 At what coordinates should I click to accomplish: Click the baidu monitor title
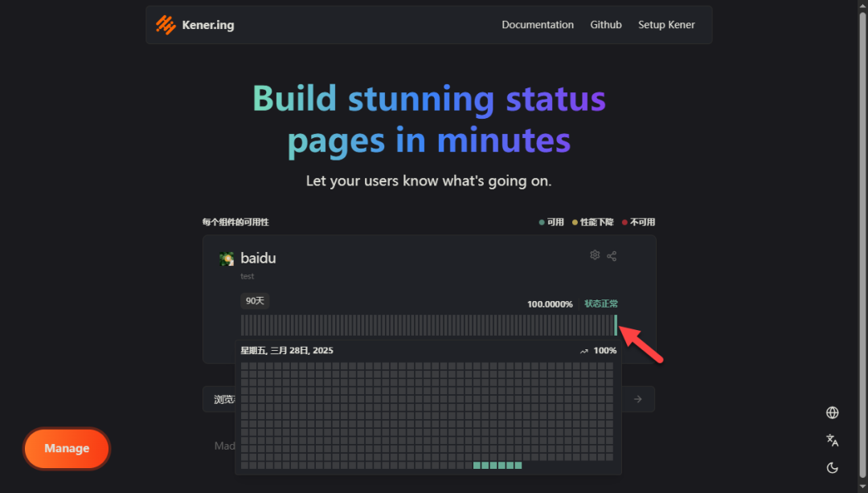pos(258,258)
